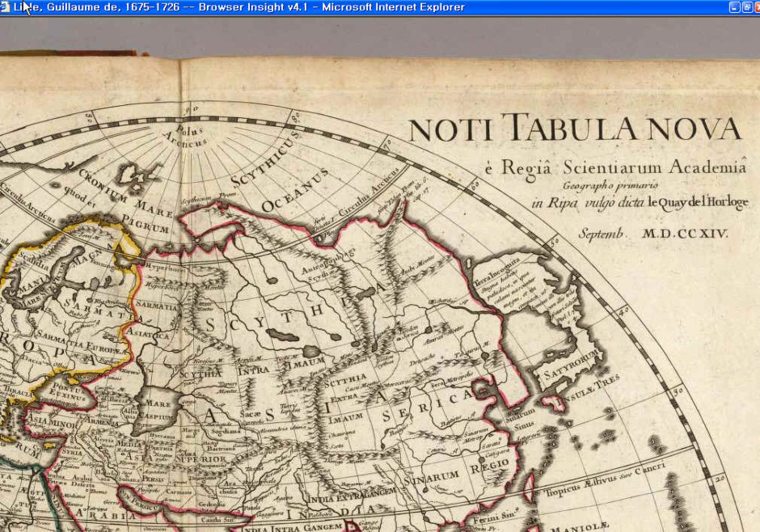
Task: Click the 'Sacae' label on map
Action: point(251,413)
